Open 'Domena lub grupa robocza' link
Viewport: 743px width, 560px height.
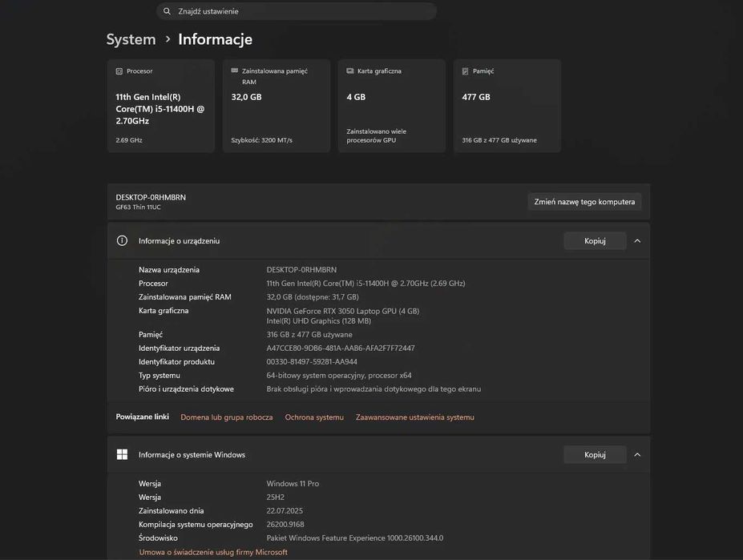[x=227, y=417]
